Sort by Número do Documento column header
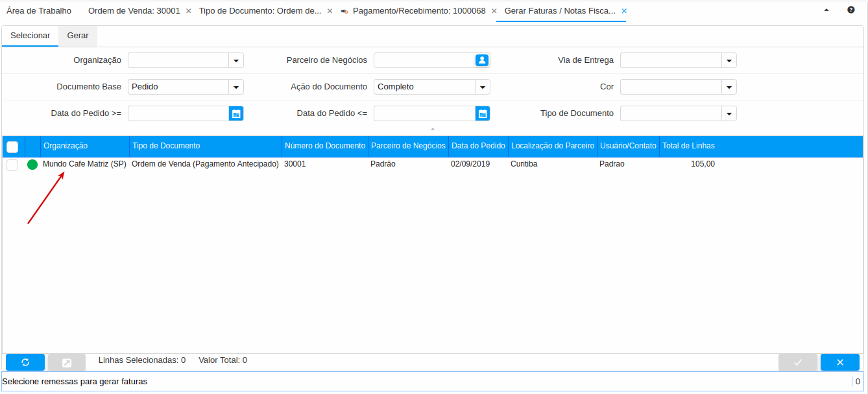The height and width of the screenshot is (394, 868). coord(325,146)
